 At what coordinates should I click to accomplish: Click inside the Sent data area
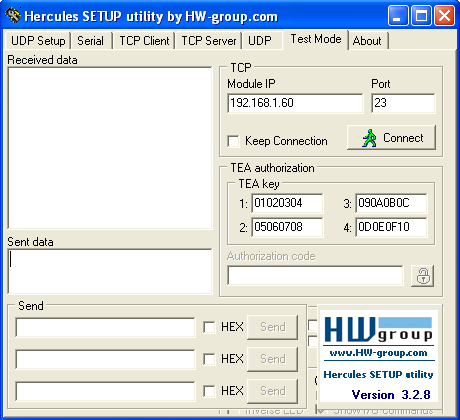(x=110, y=271)
